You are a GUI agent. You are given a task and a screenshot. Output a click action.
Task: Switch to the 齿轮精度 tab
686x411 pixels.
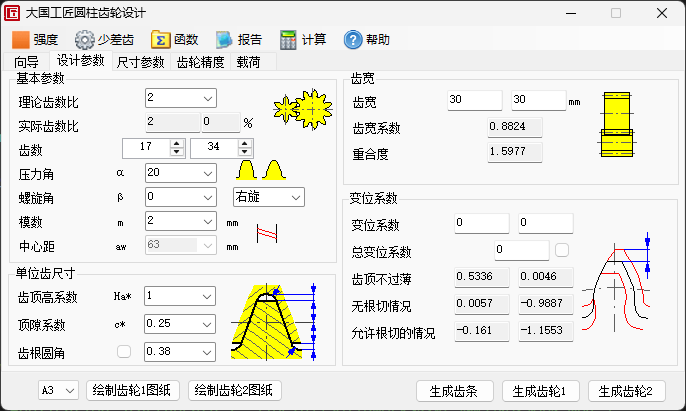pyautogui.click(x=200, y=62)
